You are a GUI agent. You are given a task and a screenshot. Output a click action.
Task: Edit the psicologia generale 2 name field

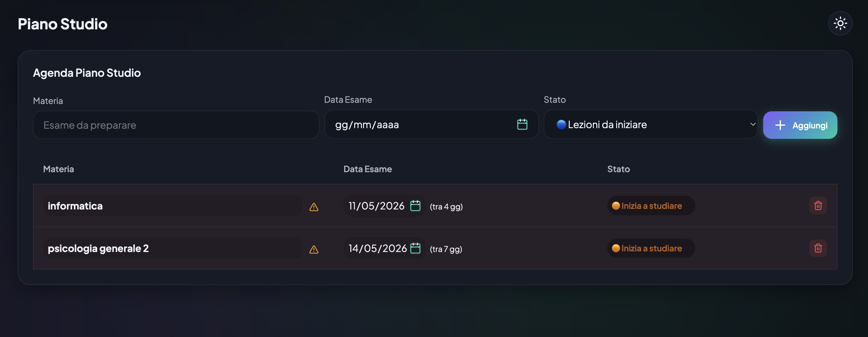tap(173, 248)
